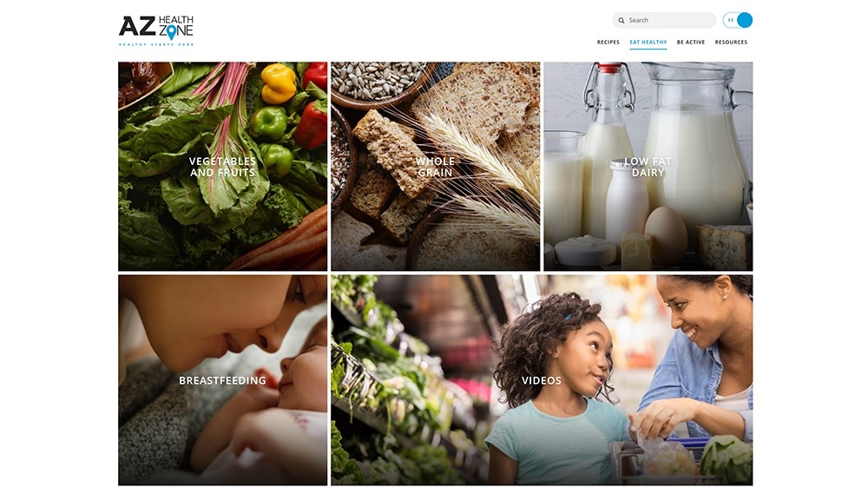
Task: Go to the Resources menu item
Action: coord(731,42)
